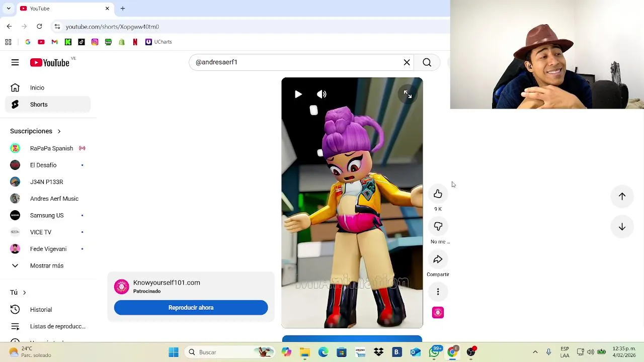Open Inicio in the sidebar

[48, 87]
